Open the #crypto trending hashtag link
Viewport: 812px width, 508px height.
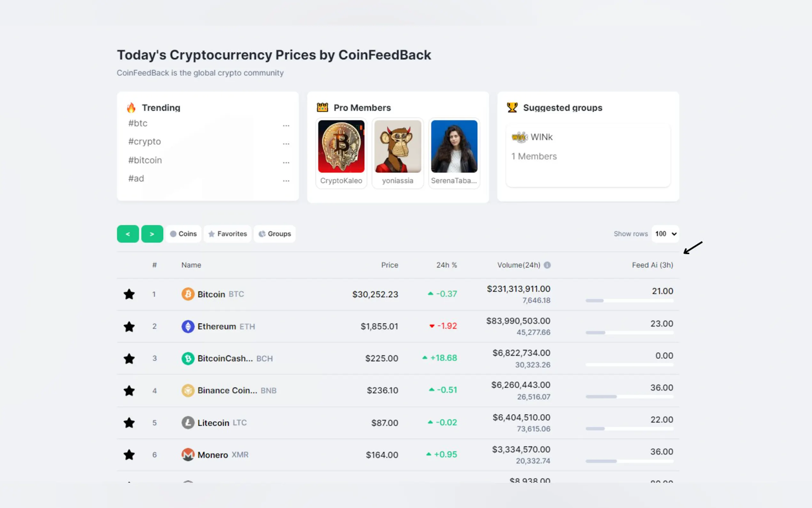point(145,141)
